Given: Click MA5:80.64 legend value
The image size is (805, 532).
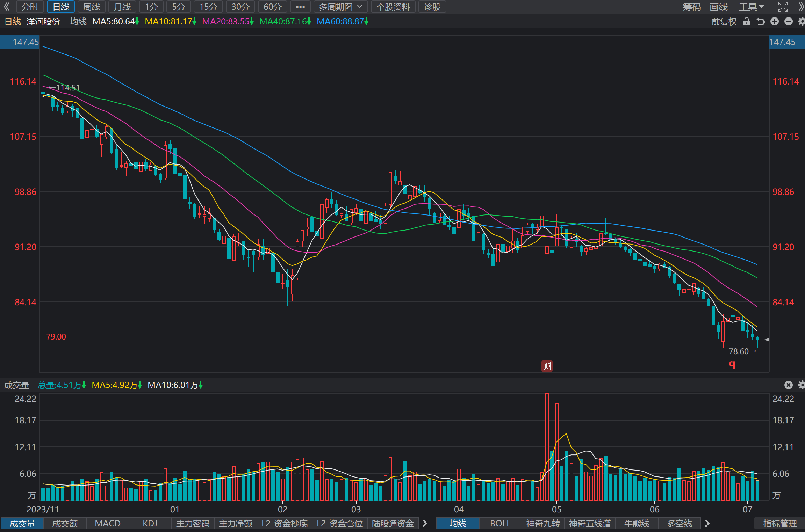Looking at the screenshot, I should (x=116, y=22).
